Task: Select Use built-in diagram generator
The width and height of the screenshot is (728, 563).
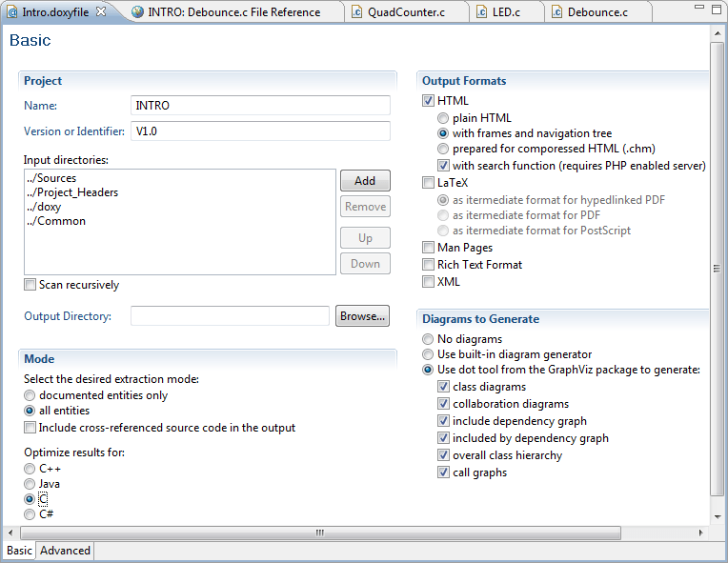Action: point(428,354)
